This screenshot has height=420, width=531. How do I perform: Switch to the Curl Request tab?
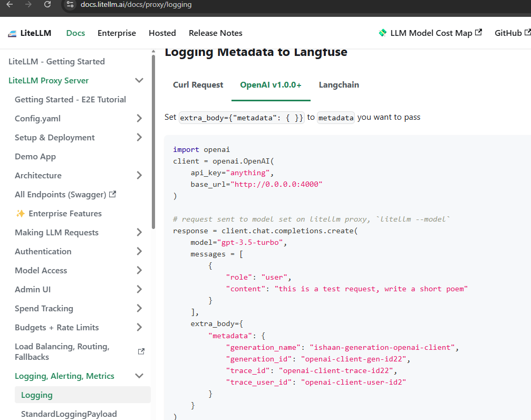coord(198,85)
